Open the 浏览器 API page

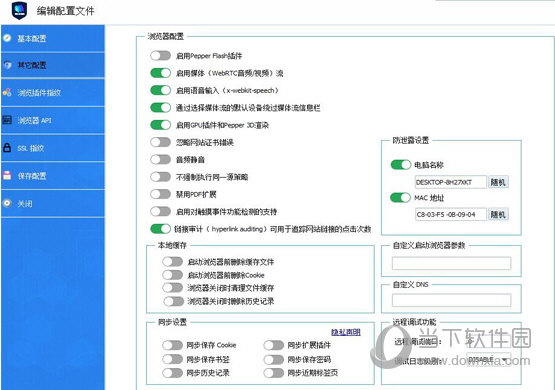coord(53,120)
